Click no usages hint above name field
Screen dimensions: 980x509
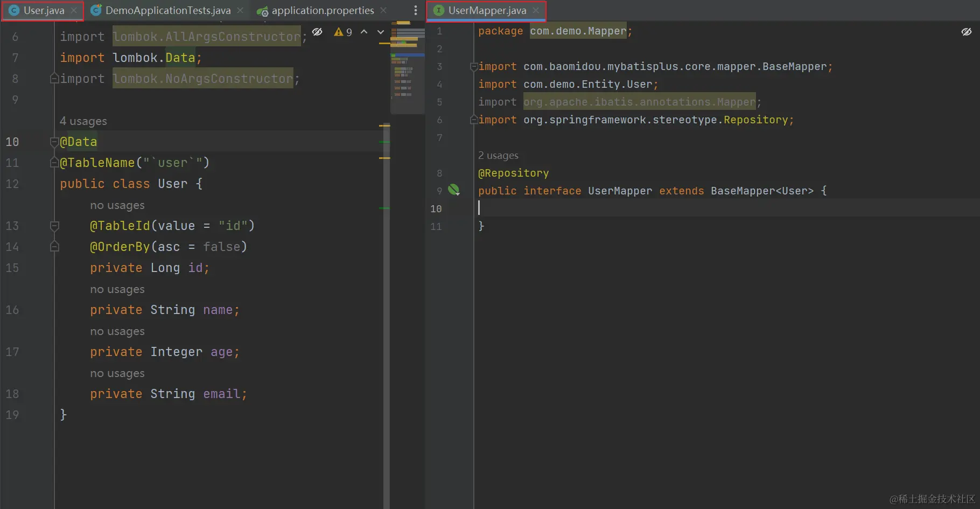tap(117, 289)
